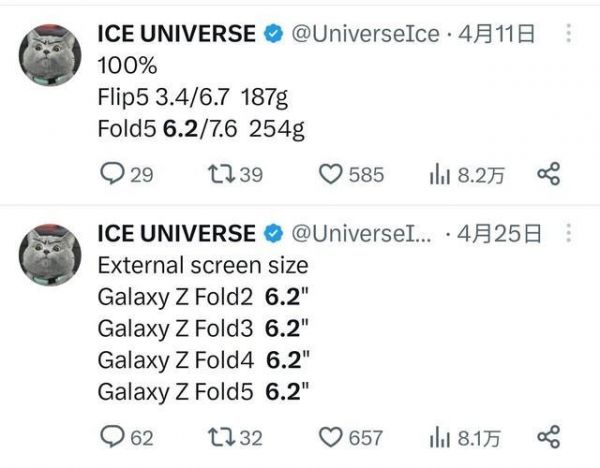Click the @UniverseIce handle in the first tweet
Viewport: 600px width, 468px height.
(363, 35)
